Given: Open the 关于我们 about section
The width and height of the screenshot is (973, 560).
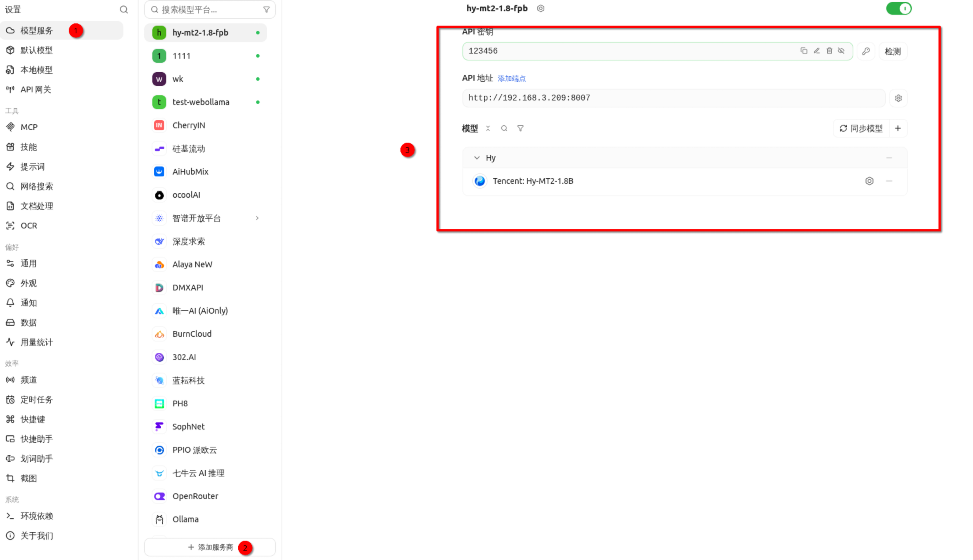Looking at the screenshot, I should click(x=61, y=536).
